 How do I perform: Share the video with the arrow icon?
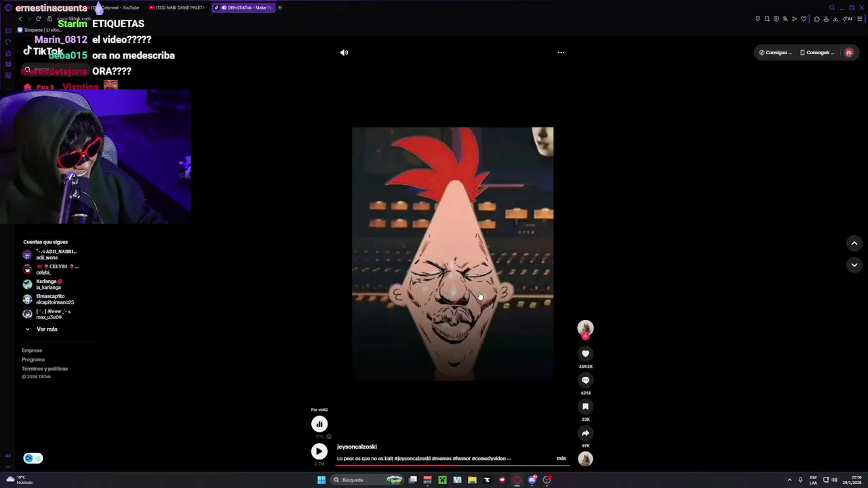(585, 433)
